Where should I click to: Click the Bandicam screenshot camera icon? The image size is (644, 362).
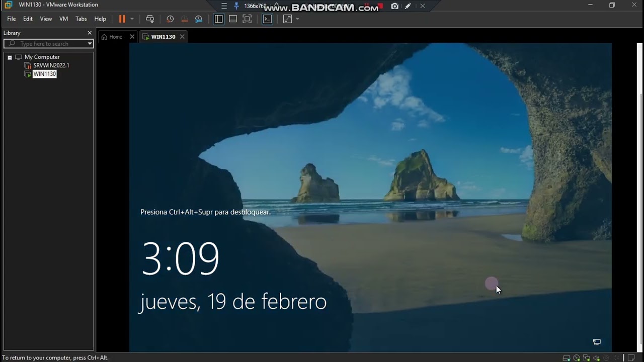395,6
